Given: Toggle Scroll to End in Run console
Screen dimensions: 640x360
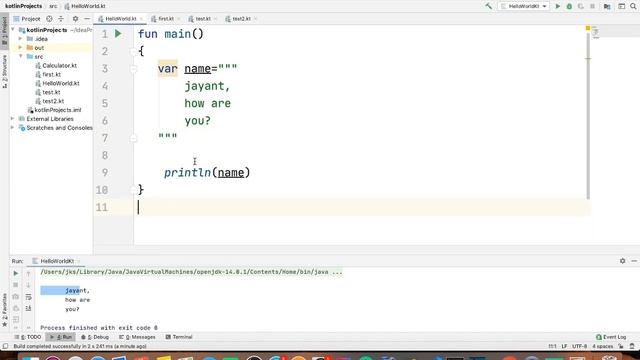Looking at the screenshot, I should click(28, 308).
